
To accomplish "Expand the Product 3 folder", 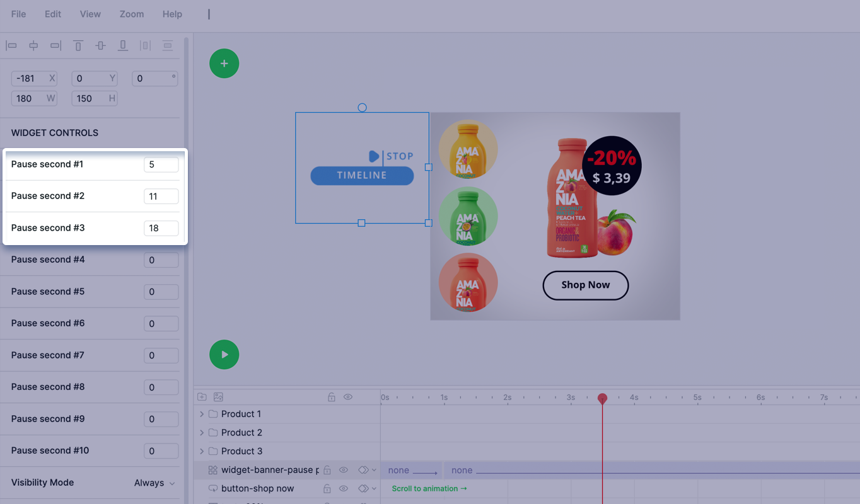I will click(x=202, y=451).
